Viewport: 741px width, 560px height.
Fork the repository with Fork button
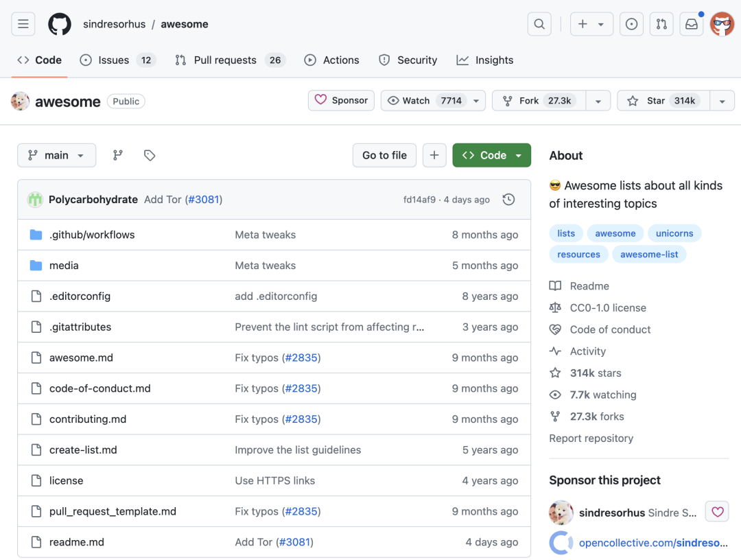[539, 101]
